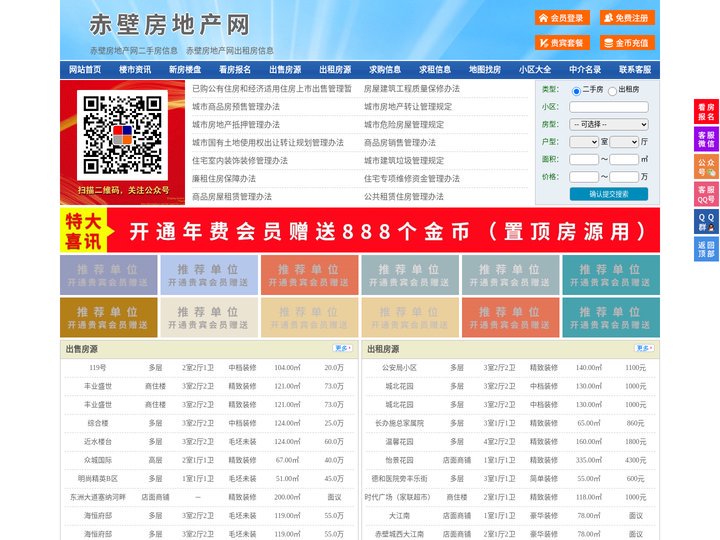Open the 求租信息 navigation item

[x=435, y=70]
